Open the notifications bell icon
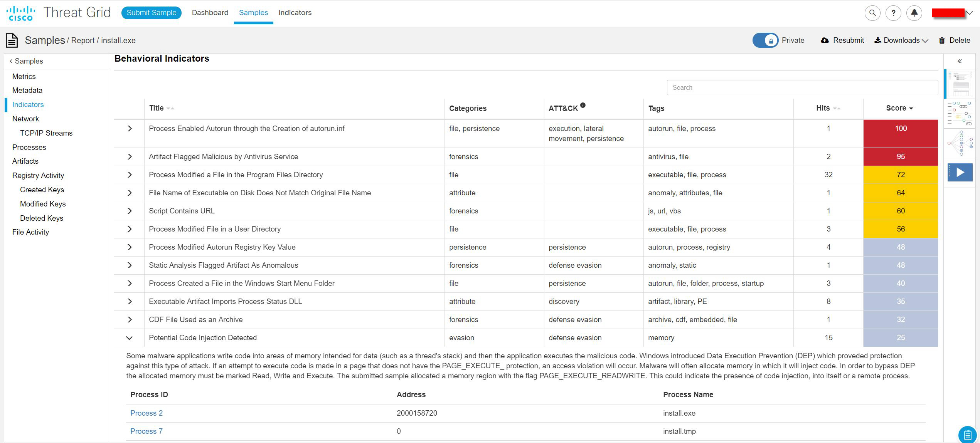This screenshot has width=980, height=443. click(x=914, y=13)
